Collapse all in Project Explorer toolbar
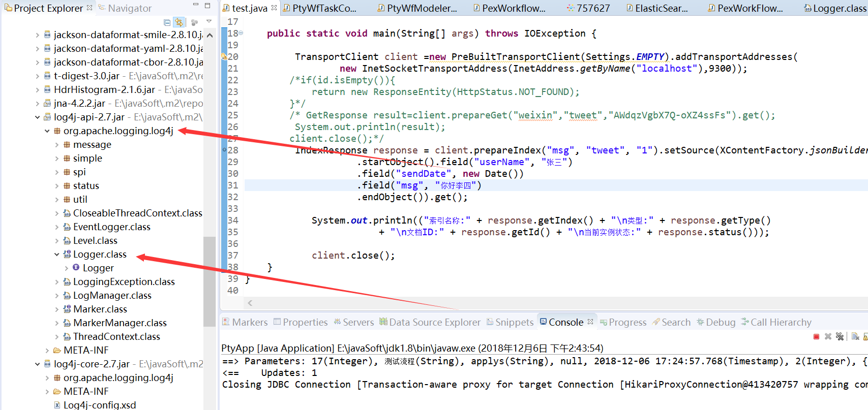The height and width of the screenshot is (410, 868). [x=167, y=22]
